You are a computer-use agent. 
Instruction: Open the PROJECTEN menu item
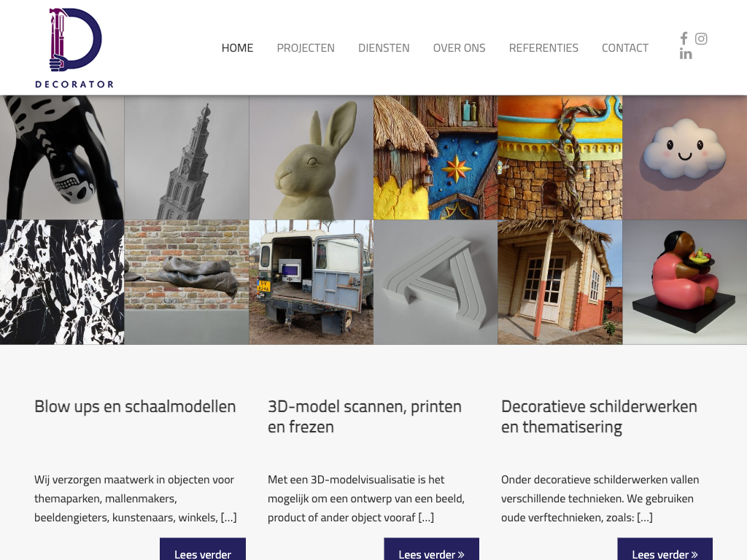click(x=306, y=47)
